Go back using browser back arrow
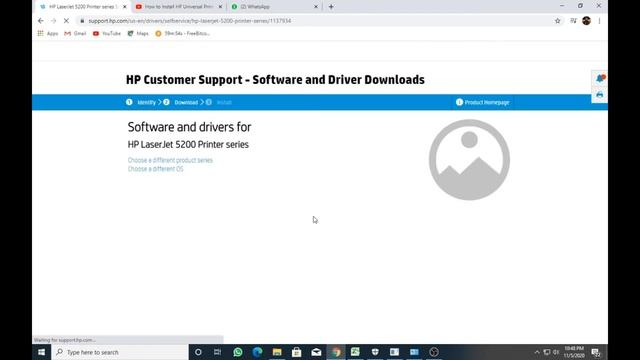The height and width of the screenshot is (360, 640). pyautogui.click(x=40, y=21)
